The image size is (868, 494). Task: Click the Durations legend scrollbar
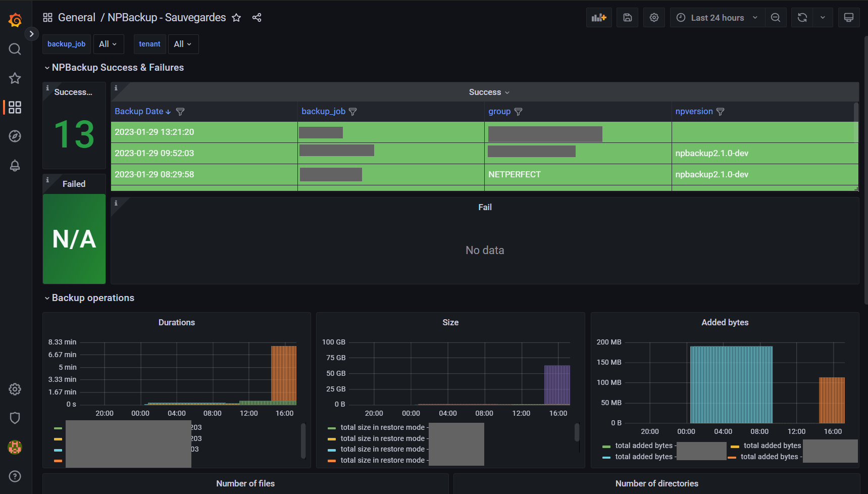click(x=303, y=440)
